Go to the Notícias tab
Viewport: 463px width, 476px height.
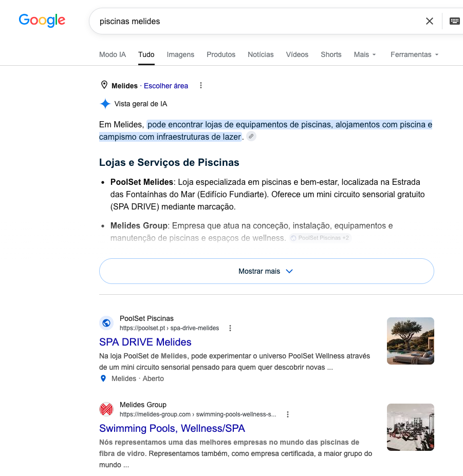(261, 54)
